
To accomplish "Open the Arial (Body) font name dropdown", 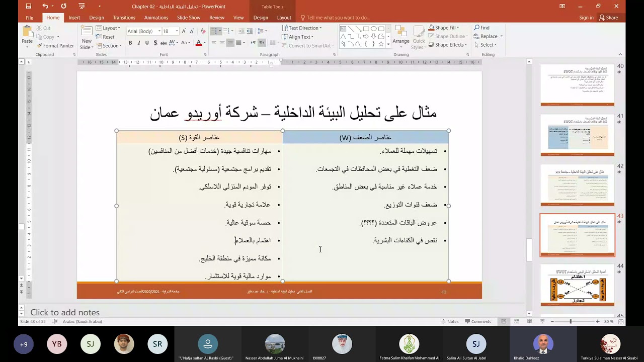I will [x=159, y=31].
